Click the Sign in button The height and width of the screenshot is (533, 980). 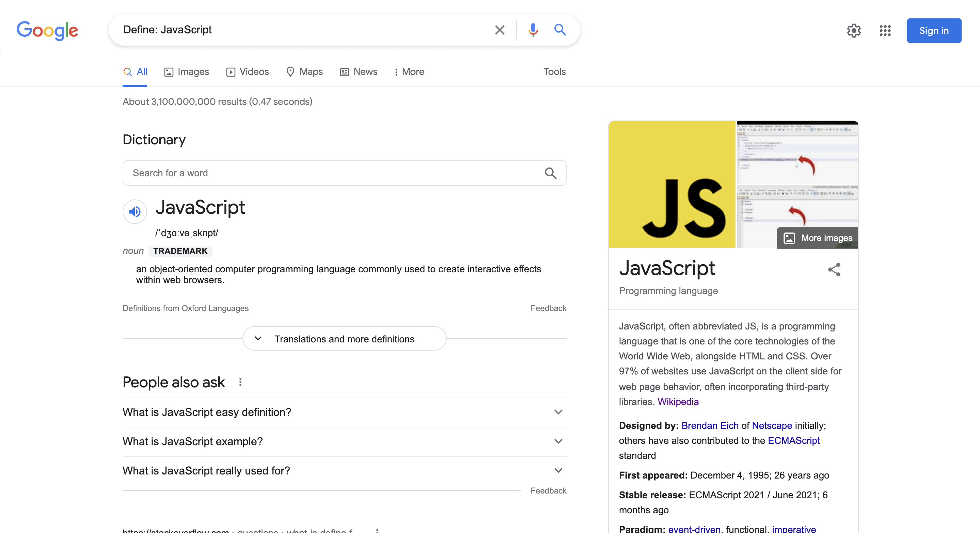click(x=934, y=31)
